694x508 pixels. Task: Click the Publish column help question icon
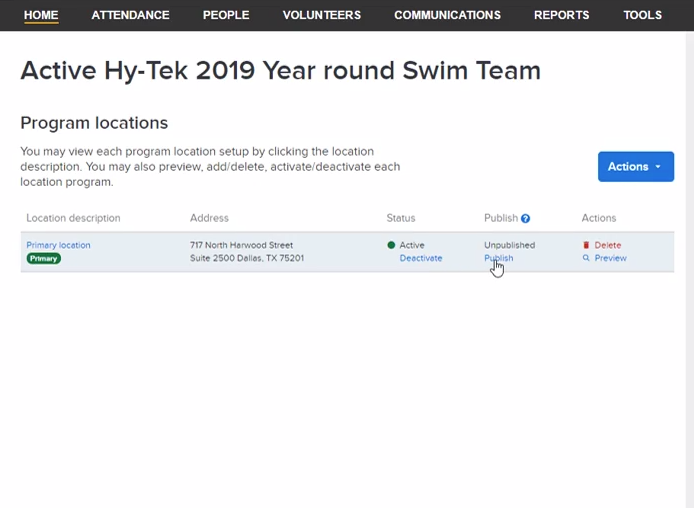pos(525,219)
